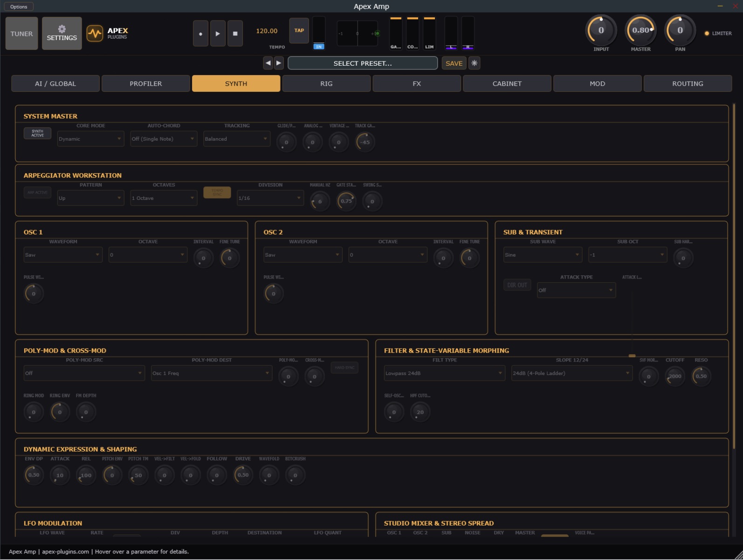
Task: Start playback with the play button
Action: [x=218, y=34]
